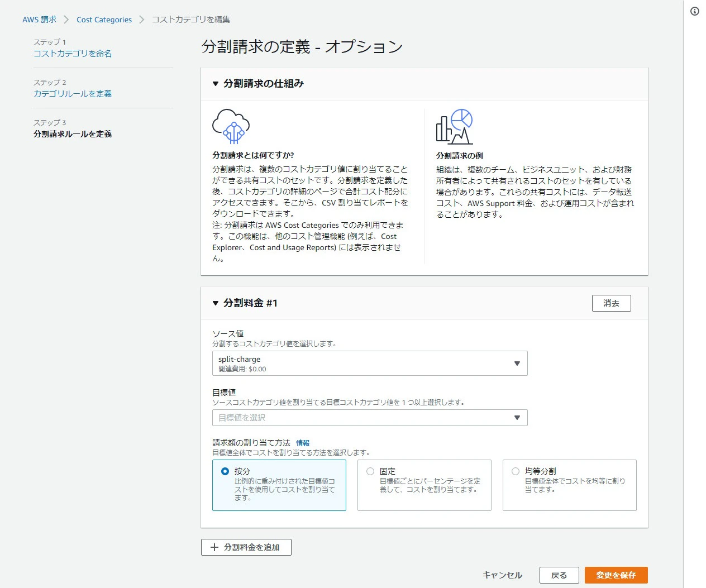Select the 固定 allocation radio option

[370, 471]
